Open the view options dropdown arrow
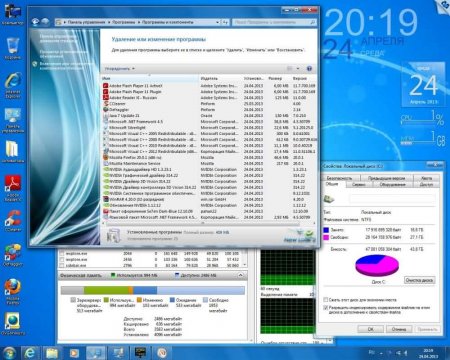The height and width of the screenshot is (360, 450). pos(298,69)
